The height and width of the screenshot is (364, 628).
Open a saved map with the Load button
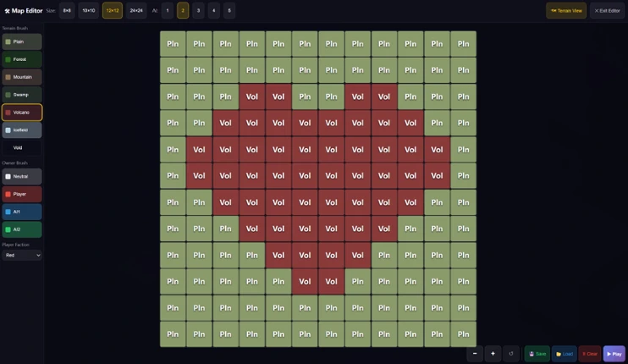(565, 354)
